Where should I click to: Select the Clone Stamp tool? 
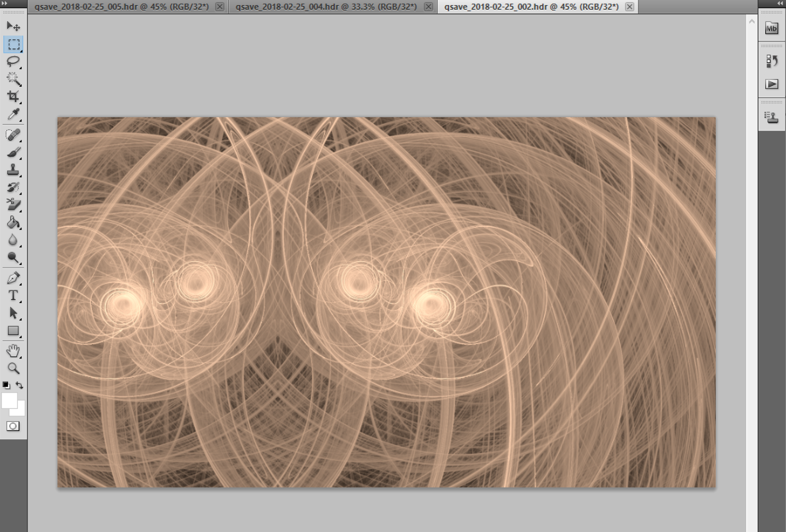(13, 170)
